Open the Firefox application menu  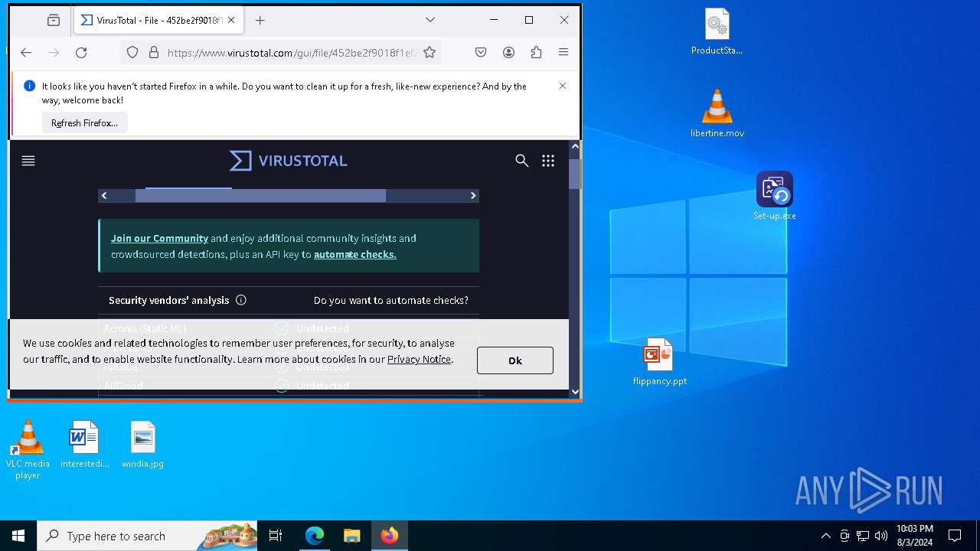point(563,52)
